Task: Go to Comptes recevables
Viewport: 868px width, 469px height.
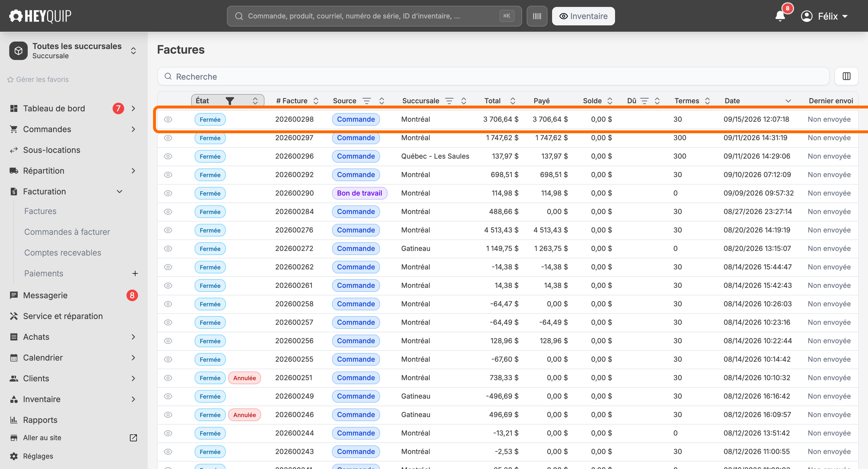Action: tap(63, 253)
